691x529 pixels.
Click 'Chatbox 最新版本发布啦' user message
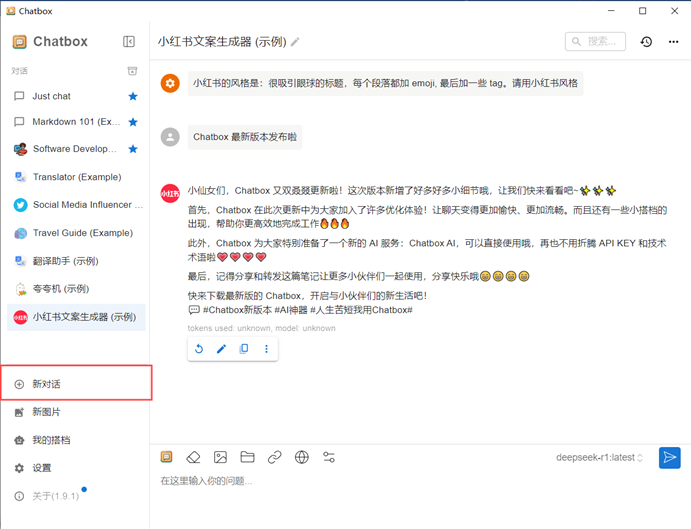pyautogui.click(x=245, y=137)
